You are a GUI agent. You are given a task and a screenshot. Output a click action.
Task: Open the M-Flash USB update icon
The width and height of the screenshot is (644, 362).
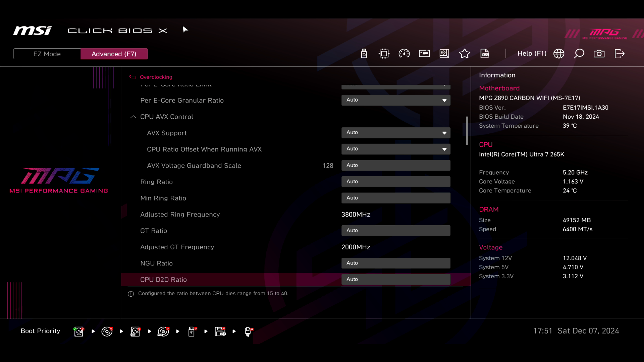[x=364, y=54]
